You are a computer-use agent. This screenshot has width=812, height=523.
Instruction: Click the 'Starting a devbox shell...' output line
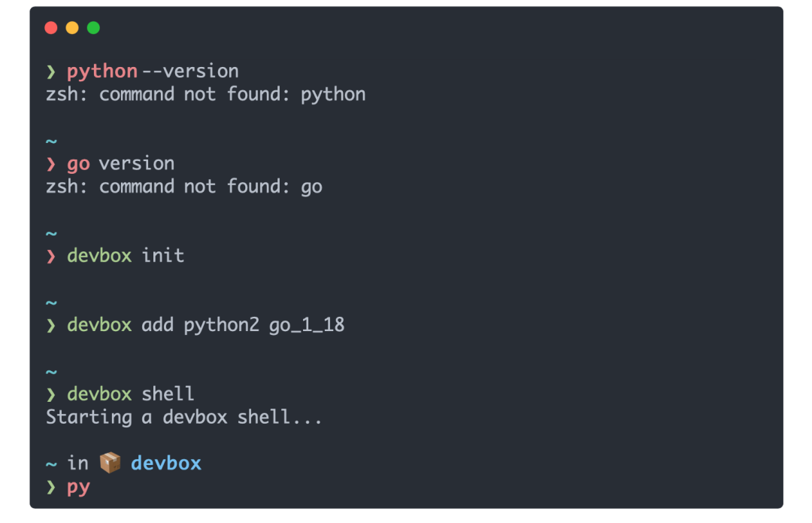click(183, 417)
